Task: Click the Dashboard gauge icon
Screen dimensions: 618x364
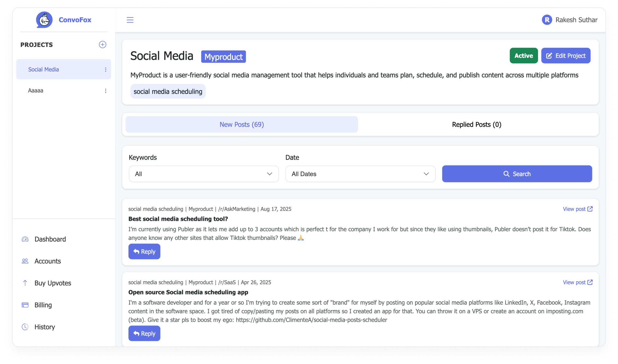Action: click(x=25, y=239)
